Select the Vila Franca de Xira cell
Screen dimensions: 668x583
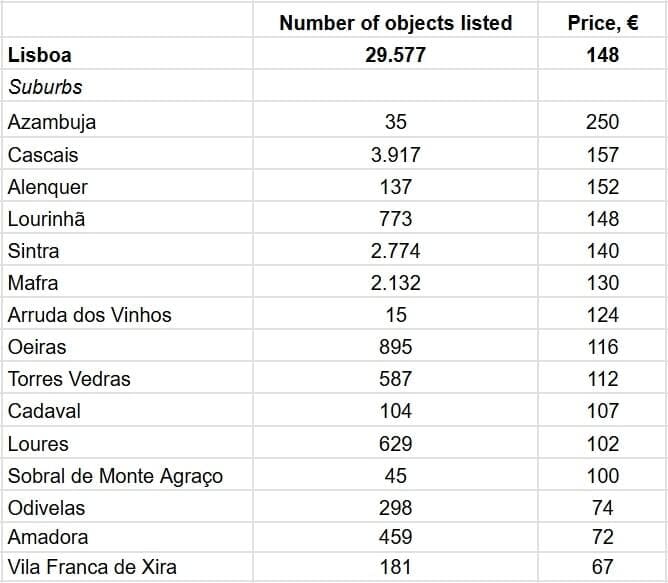coord(92,567)
